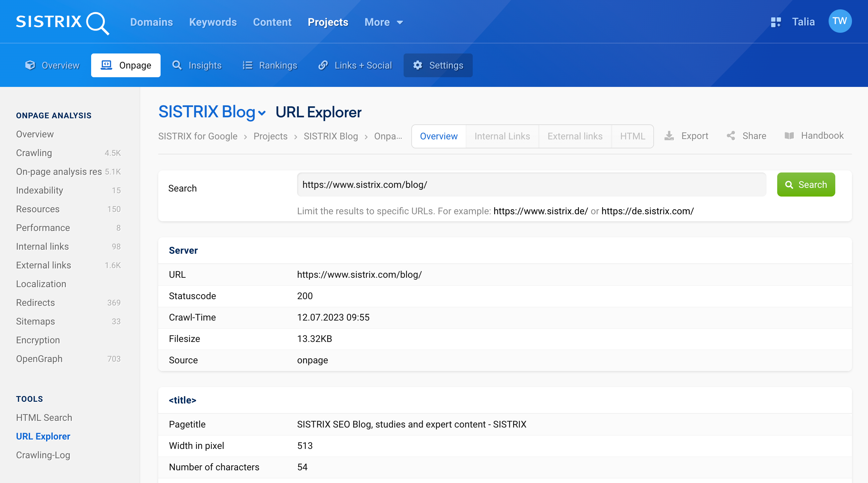Select the External links tab
This screenshot has height=483, width=868.
(575, 136)
